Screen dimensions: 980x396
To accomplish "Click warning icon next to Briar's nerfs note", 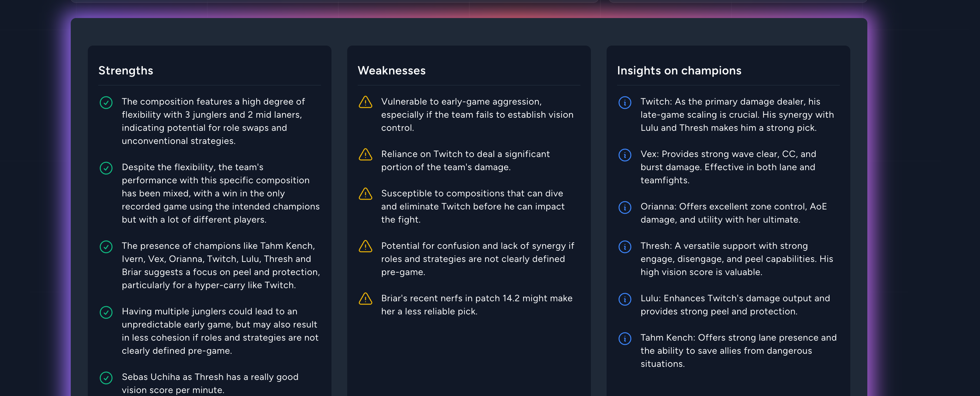I will point(365,299).
